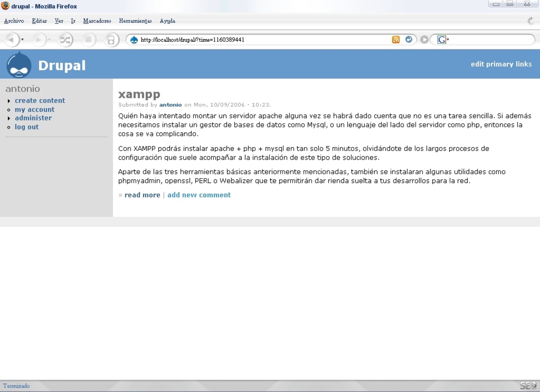Open the antonio author link
The width and height of the screenshot is (540, 392).
[170, 105]
